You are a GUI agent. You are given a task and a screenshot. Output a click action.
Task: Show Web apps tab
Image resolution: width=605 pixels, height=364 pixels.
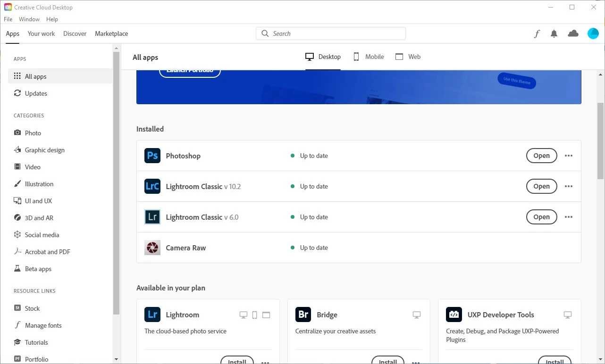point(408,57)
